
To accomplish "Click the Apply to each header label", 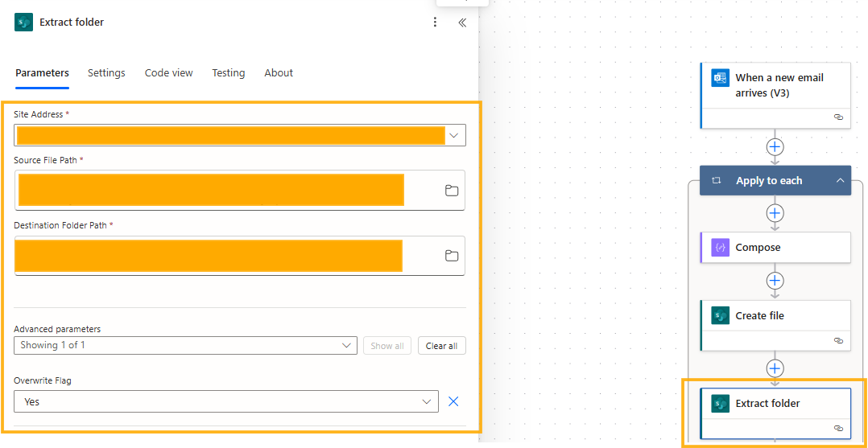I will [769, 180].
